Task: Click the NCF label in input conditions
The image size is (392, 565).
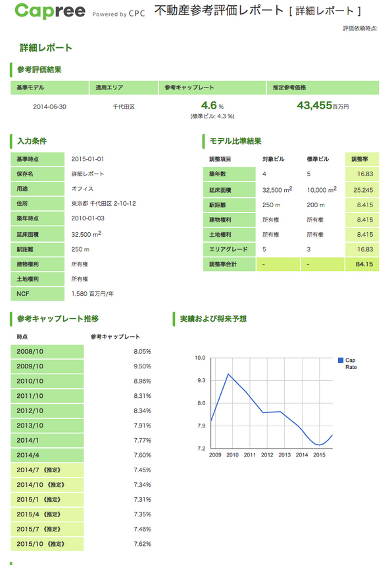Action: (x=37, y=293)
